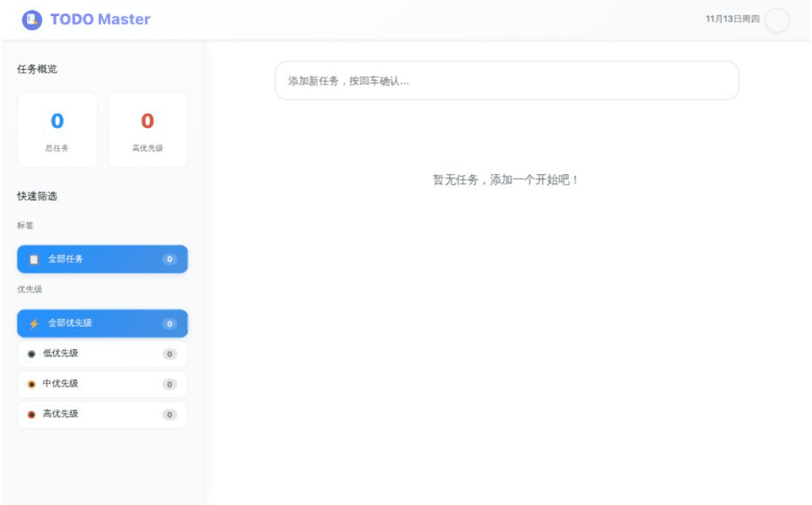This screenshot has height=505, width=812.
Task: Click the 高优先级 stat card
Action: pos(148,130)
